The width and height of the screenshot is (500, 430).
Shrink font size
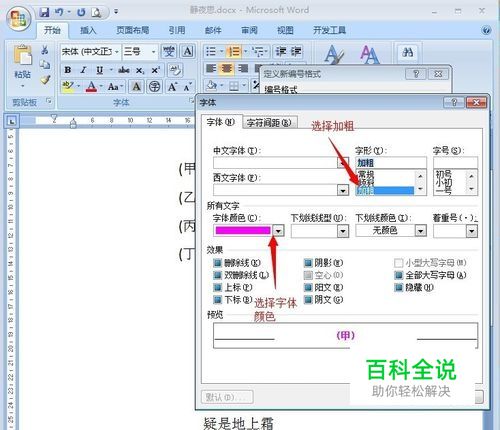(188, 87)
